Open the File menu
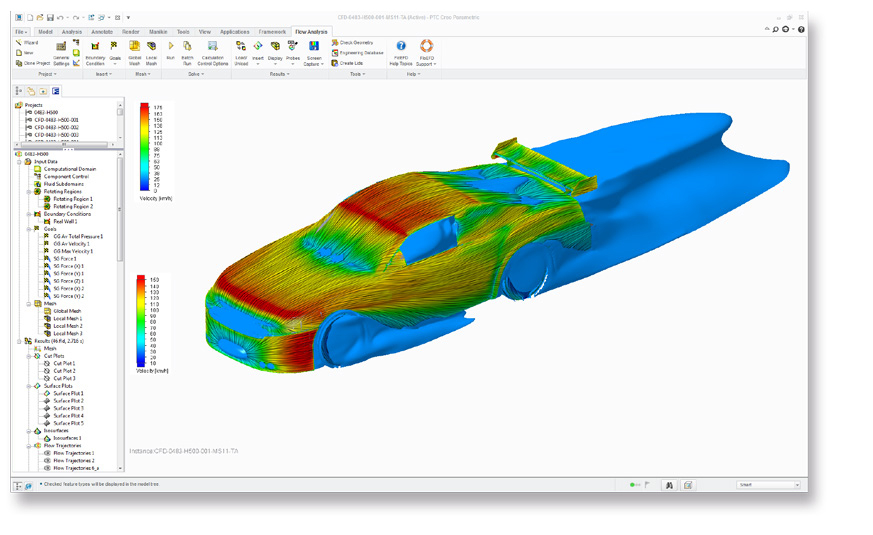Viewport: 873px width, 535px height. coord(22,32)
